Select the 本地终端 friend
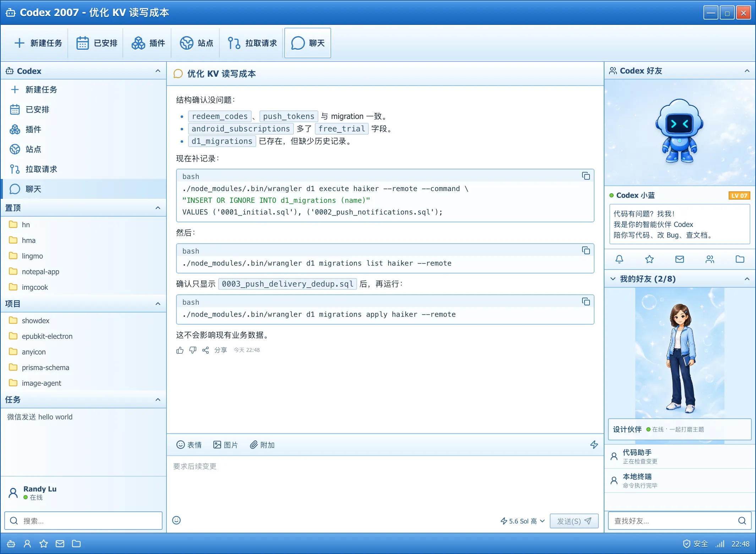The width and height of the screenshot is (756, 554). [x=680, y=480]
